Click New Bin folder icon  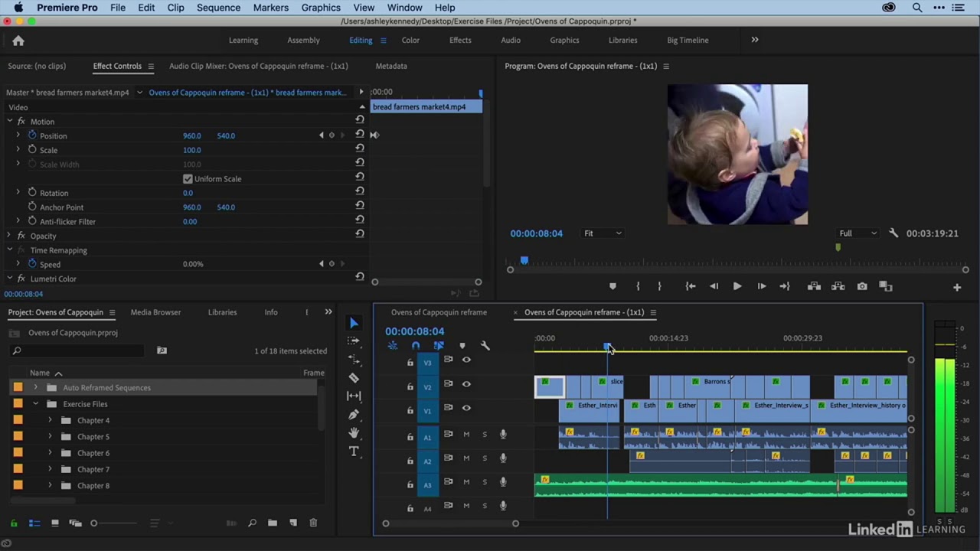point(273,523)
